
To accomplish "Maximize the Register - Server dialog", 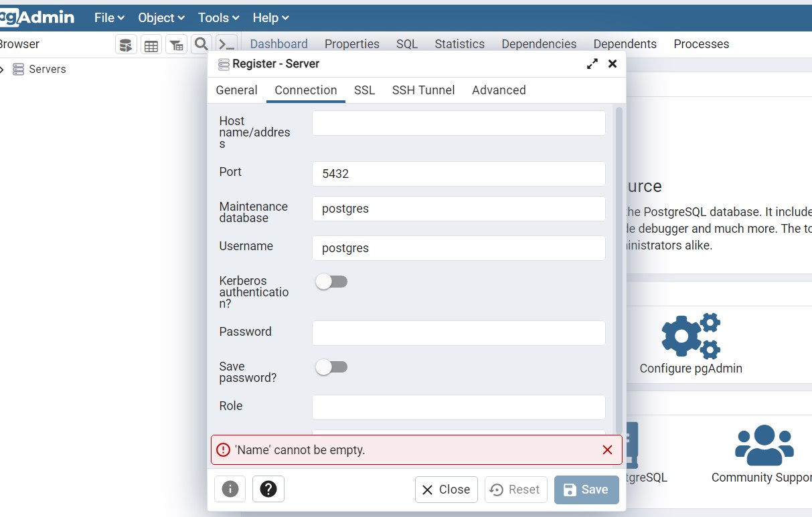I will point(592,64).
